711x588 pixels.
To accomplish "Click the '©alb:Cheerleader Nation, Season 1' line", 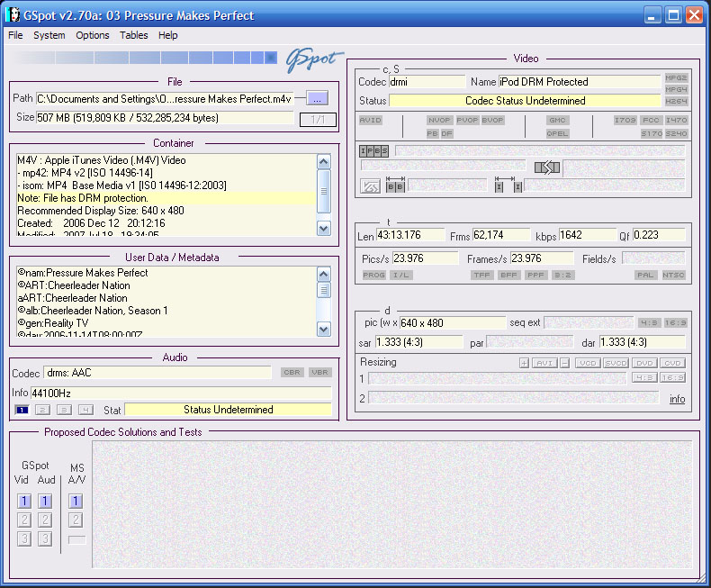I will 93,311.
